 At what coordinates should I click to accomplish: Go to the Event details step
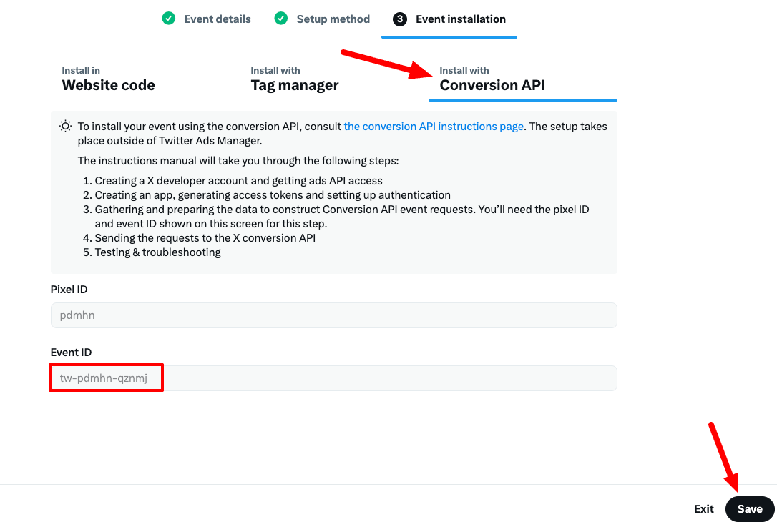218,19
